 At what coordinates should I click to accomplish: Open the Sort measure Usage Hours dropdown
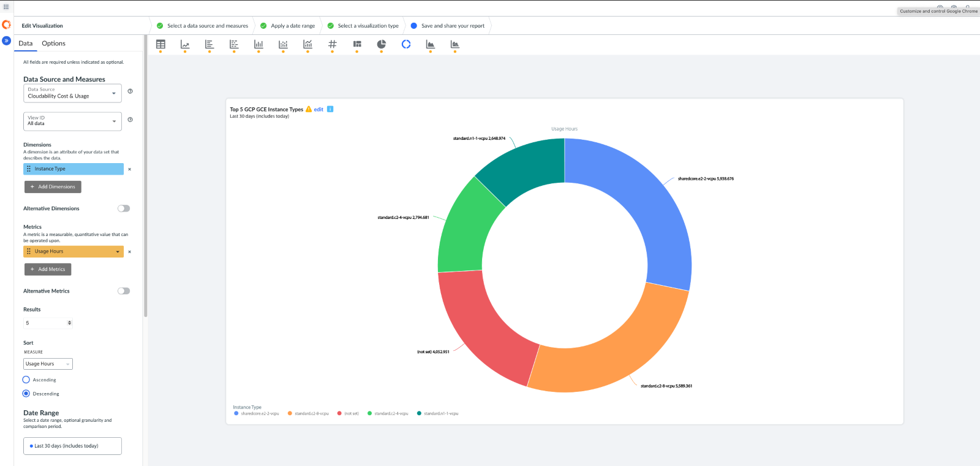point(48,364)
